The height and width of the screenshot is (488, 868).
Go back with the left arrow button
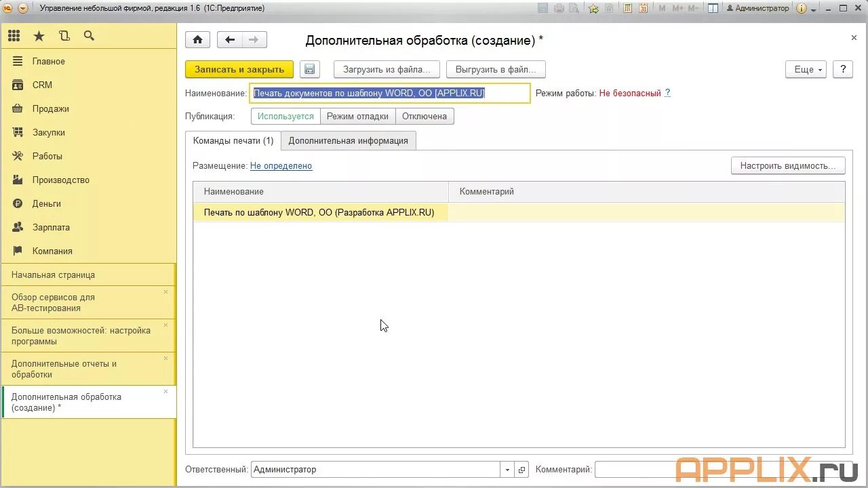click(230, 40)
